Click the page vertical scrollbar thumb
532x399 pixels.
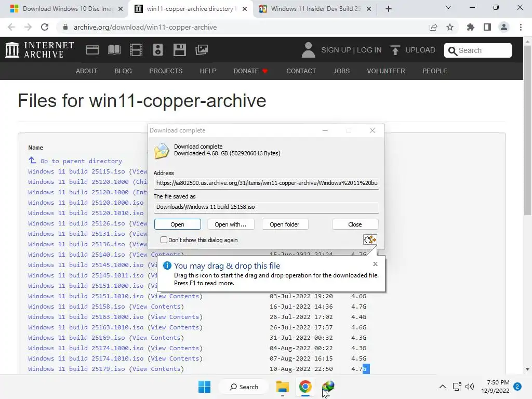[x=527, y=130]
